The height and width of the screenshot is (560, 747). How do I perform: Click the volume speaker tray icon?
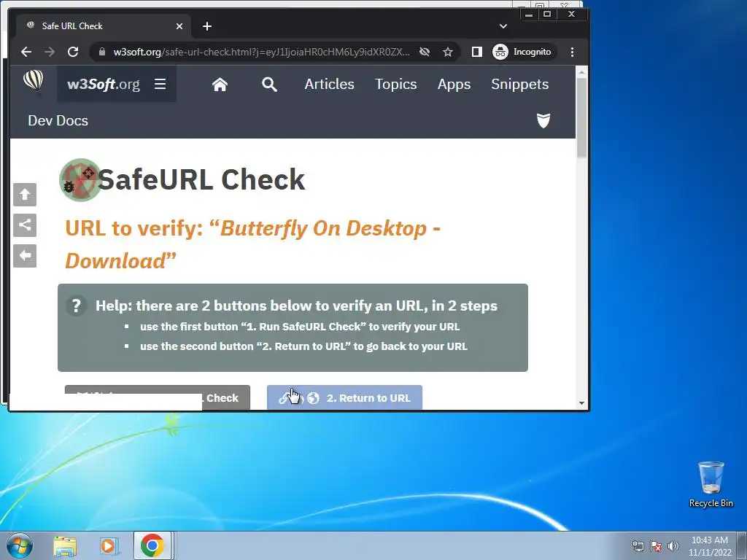(x=673, y=546)
